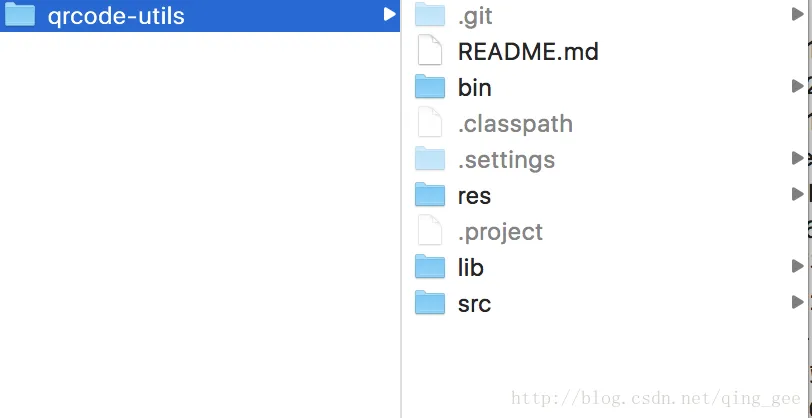The height and width of the screenshot is (418, 812).
Task: Click the .git folder icon
Action: coord(429,15)
